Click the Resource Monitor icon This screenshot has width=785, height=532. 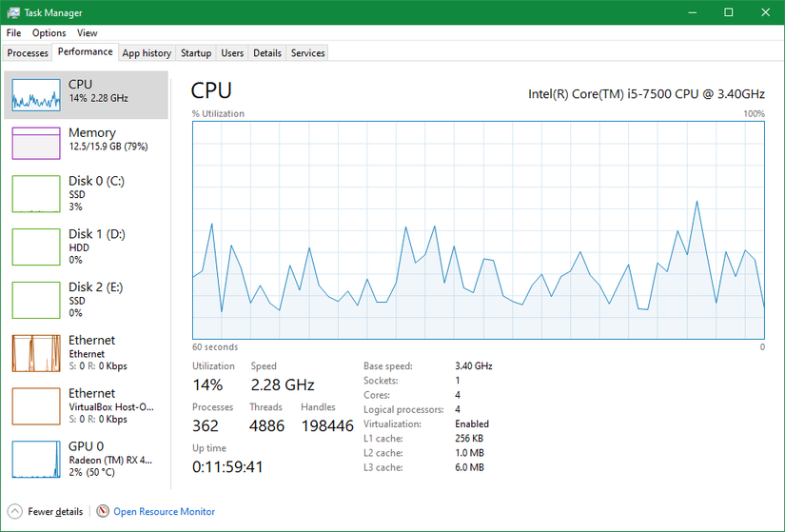pos(103,511)
